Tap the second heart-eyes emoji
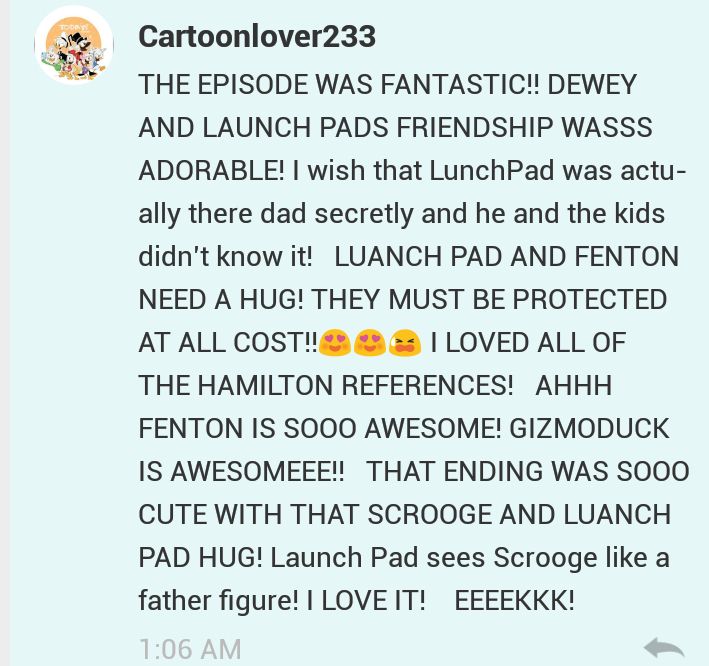 (x=369, y=342)
